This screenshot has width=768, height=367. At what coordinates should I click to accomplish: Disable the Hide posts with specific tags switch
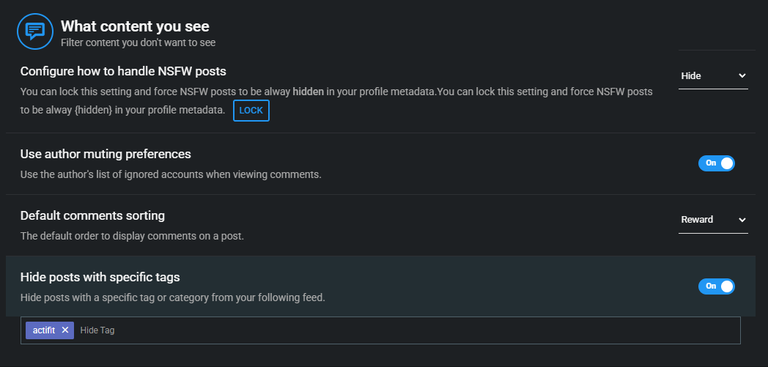click(x=716, y=286)
